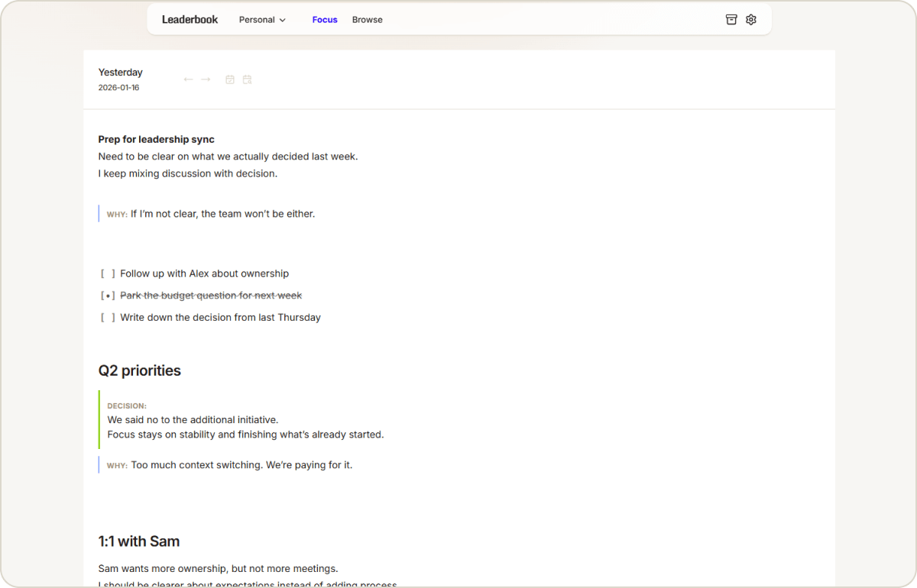Click the 'Yesterday' date heading
This screenshot has height=588, width=917.
coord(120,73)
